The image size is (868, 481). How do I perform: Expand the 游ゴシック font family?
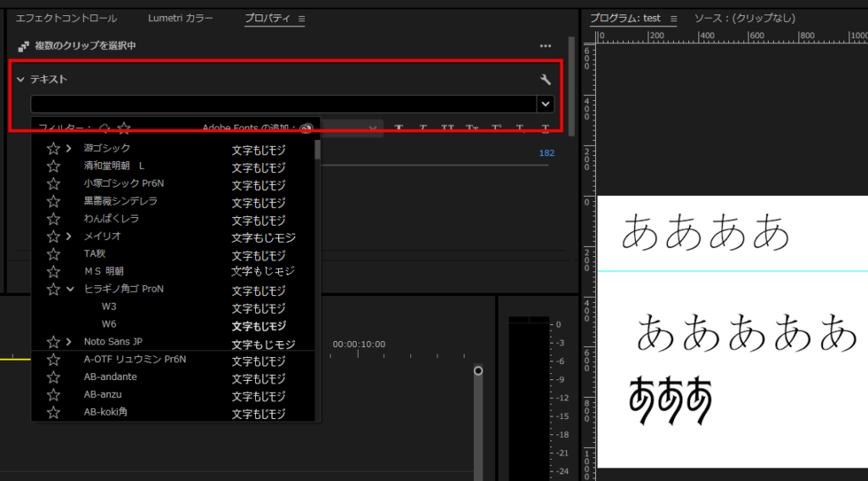coord(69,148)
